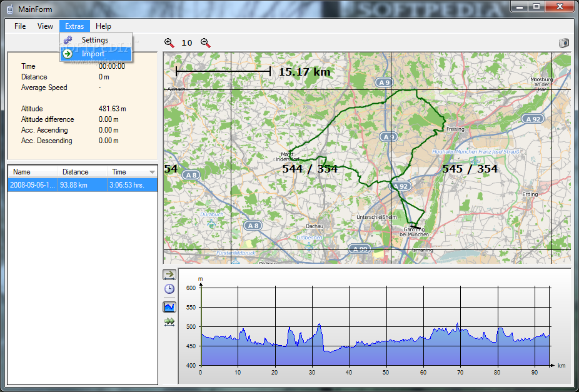Screen dimensions: 579x392
Task: Click the Acc. Descending label
Action: (x=46, y=141)
